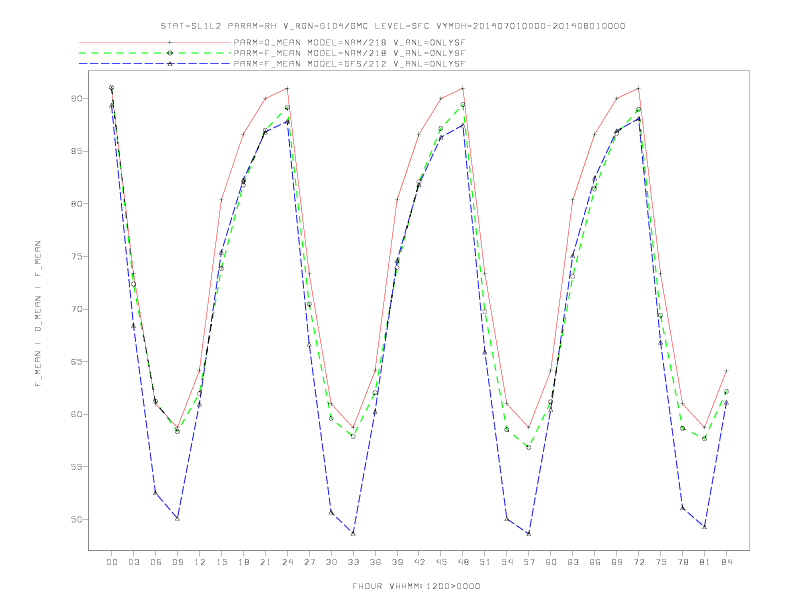Click y-axis tick value 70
The height and width of the screenshot is (612, 792).
point(76,309)
